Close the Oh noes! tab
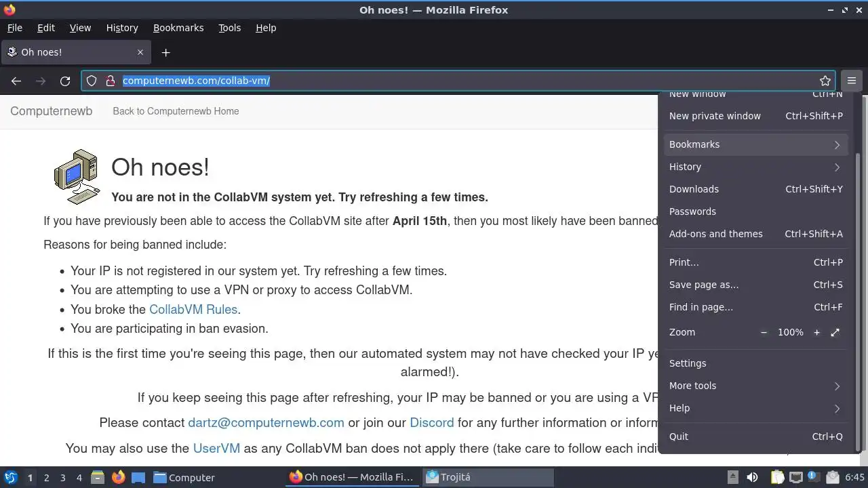This screenshot has width=868, height=488. click(140, 52)
